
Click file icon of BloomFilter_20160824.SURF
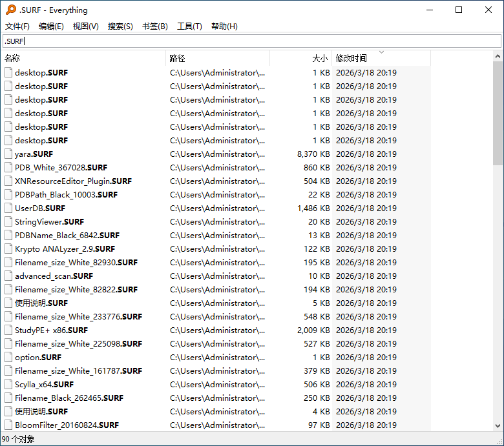point(8,425)
